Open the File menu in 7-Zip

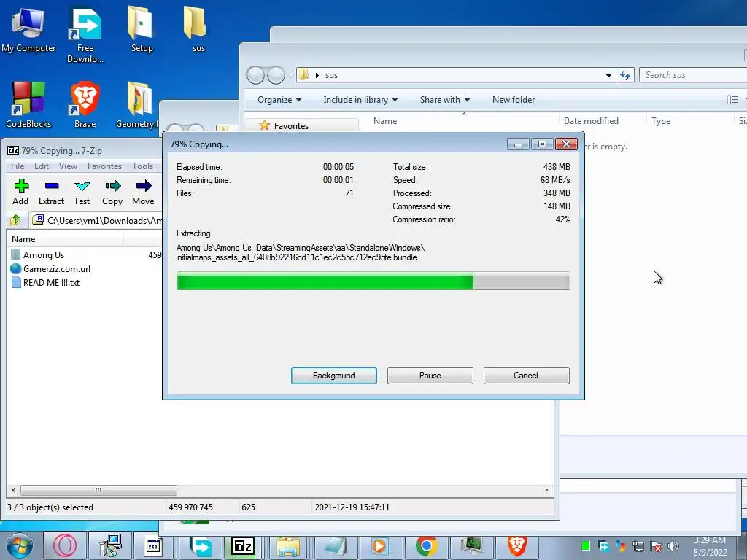[x=18, y=166]
